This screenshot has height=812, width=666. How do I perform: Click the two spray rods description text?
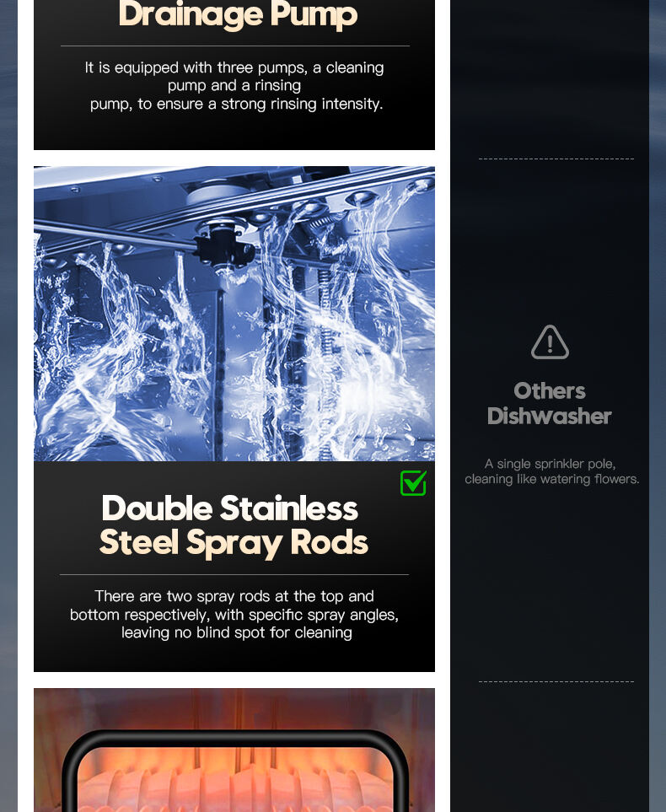click(234, 614)
